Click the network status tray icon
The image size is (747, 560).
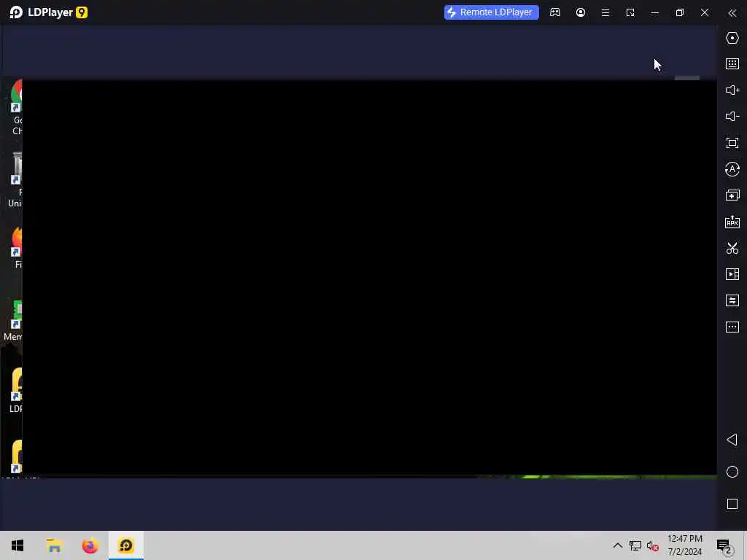coord(635,545)
